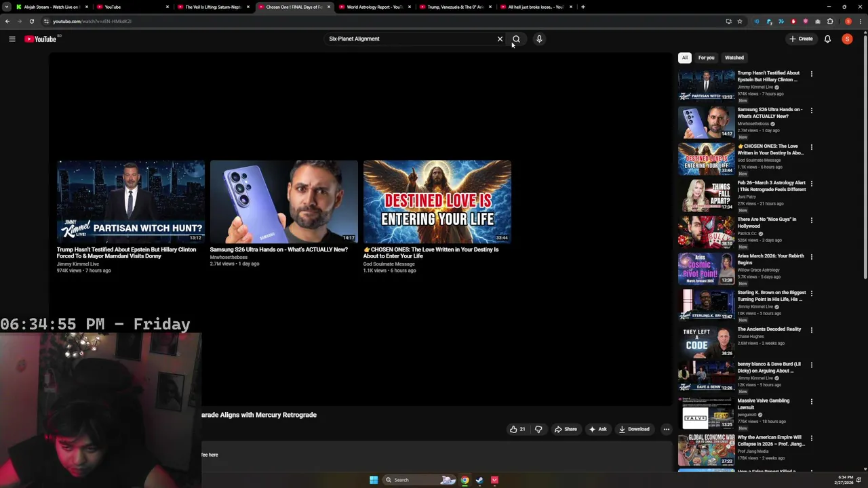Open sidebar thumbnail They Left a Code
This screenshot has height=488, width=868.
[x=706, y=341]
